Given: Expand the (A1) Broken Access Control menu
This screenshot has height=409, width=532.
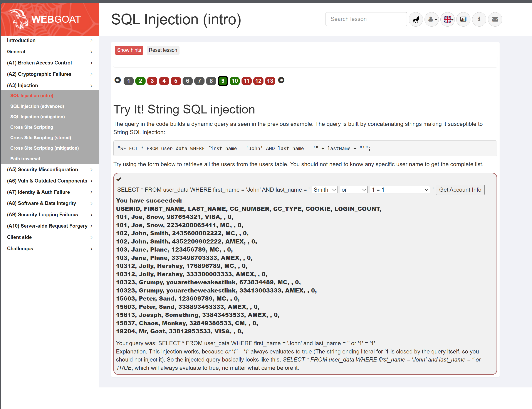Looking at the screenshot, I should coord(50,63).
